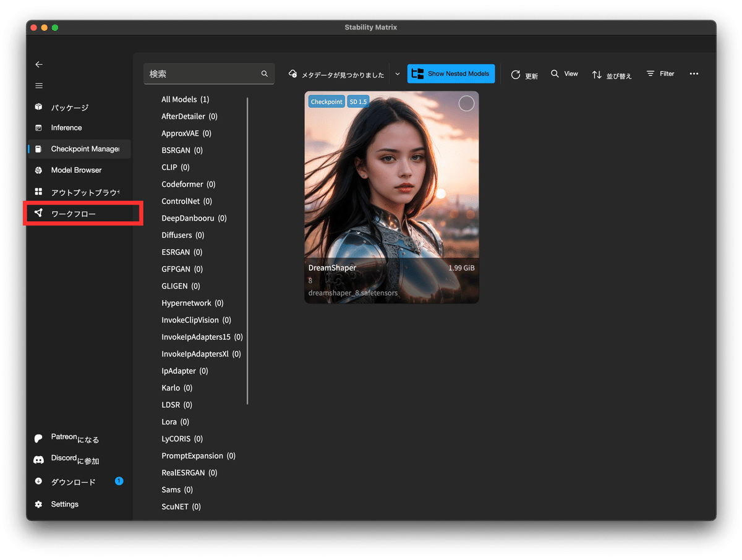
Task: Select the ApproxVAE (0) category
Action: coord(186,134)
